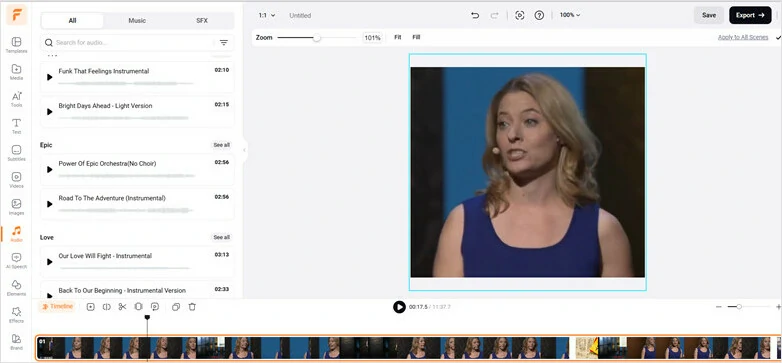The image size is (782, 363).
Task: Open the Brand sidebar panel
Action: [16, 342]
